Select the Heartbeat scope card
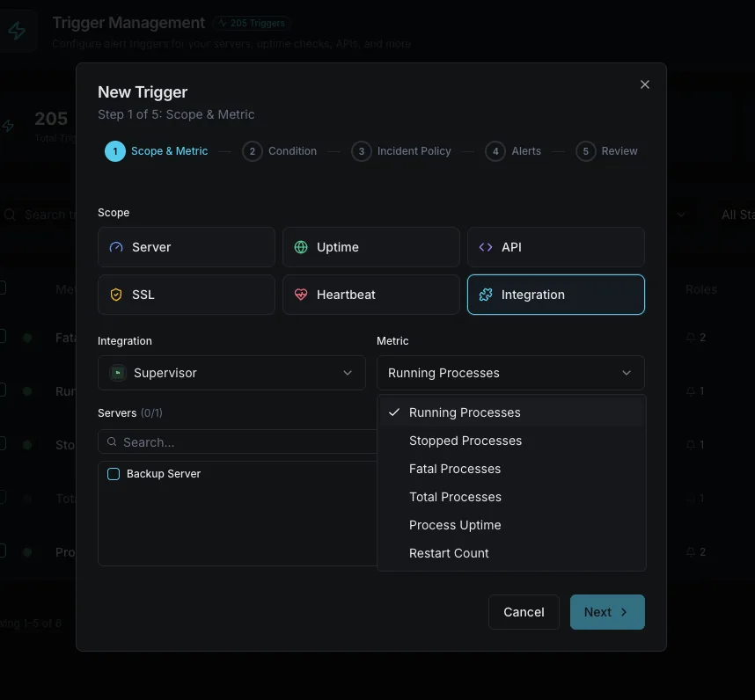Image resolution: width=755 pixels, height=700 pixels. (x=371, y=295)
